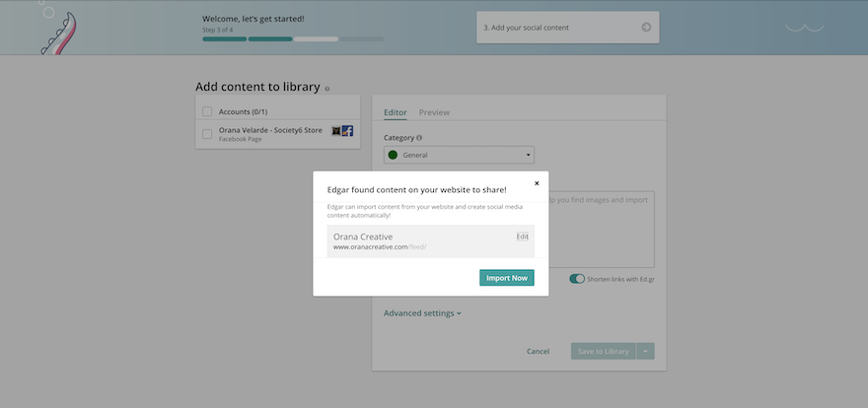The image size is (868, 408).
Task: Switch to the Preview tab
Action: click(x=434, y=112)
